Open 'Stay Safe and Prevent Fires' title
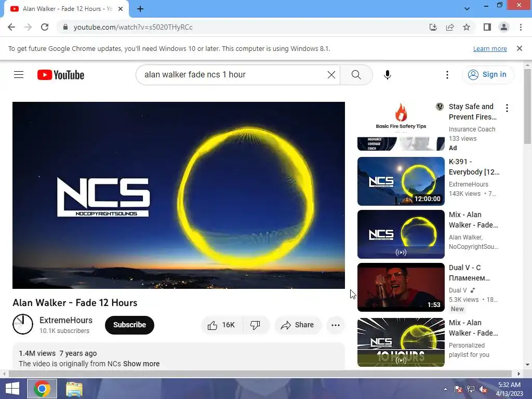Screen dimensions: 532x399 tap(472, 112)
